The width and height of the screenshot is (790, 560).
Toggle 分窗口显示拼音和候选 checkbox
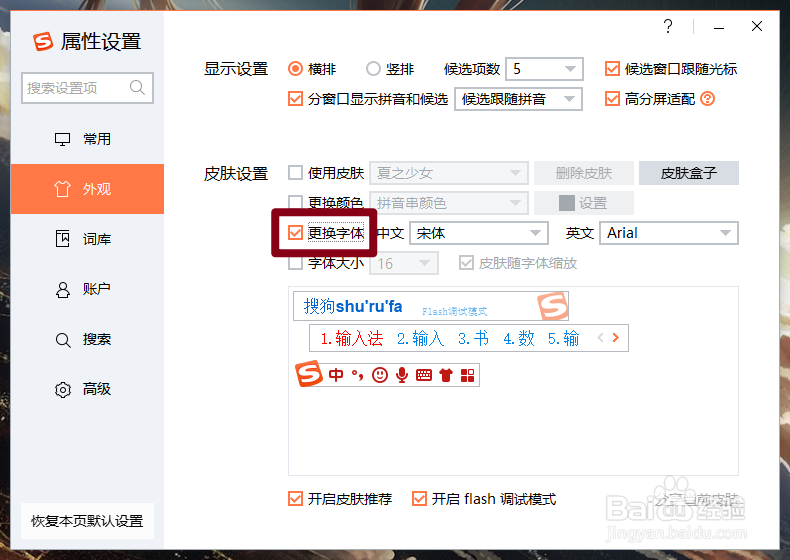click(x=295, y=99)
